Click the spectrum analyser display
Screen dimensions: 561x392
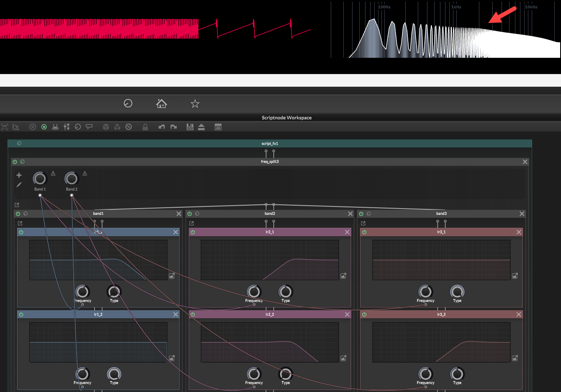(x=445, y=30)
